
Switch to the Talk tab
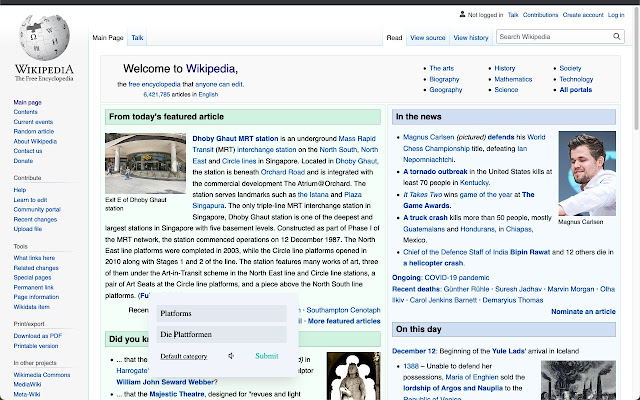pyautogui.click(x=137, y=38)
